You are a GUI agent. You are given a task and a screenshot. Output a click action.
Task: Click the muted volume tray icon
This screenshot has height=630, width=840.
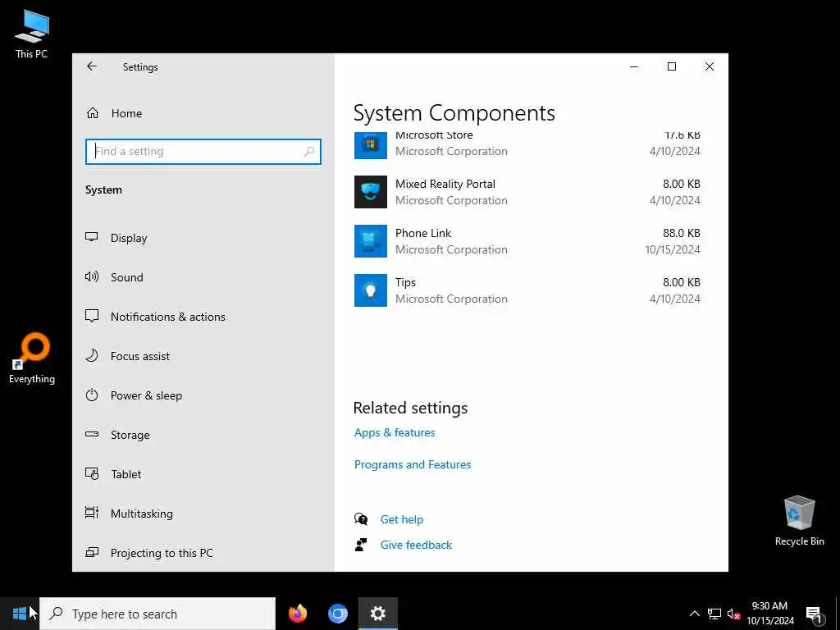pyautogui.click(x=733, y=614)
